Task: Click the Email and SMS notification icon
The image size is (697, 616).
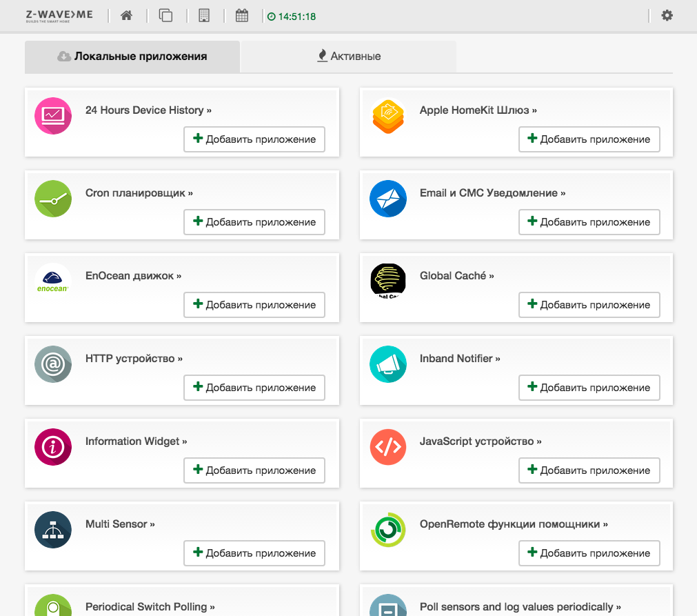Action: 388,199
